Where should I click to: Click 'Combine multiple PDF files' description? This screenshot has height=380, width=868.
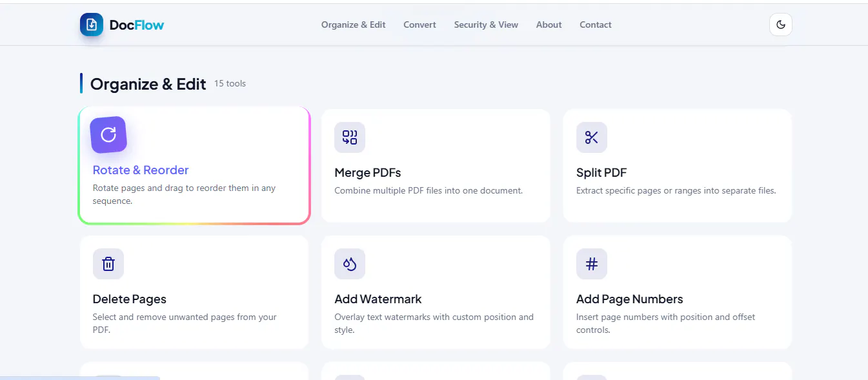[429, 191]
